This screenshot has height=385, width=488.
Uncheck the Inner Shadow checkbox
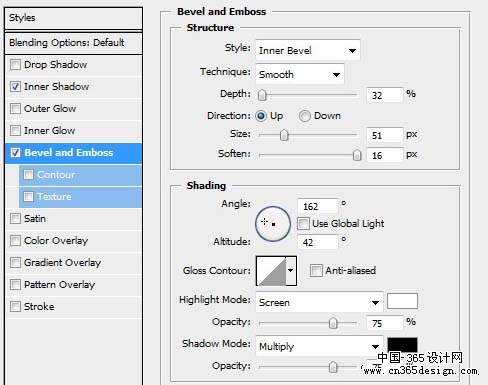pos(15,86)
